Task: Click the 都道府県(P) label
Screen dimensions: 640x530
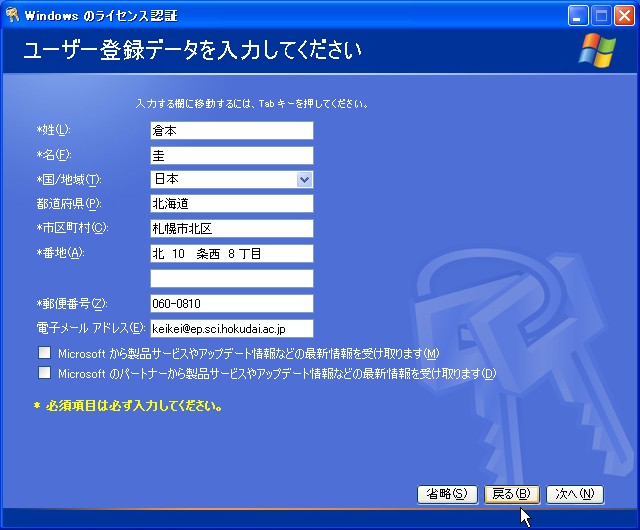Action: click(69, 203)
